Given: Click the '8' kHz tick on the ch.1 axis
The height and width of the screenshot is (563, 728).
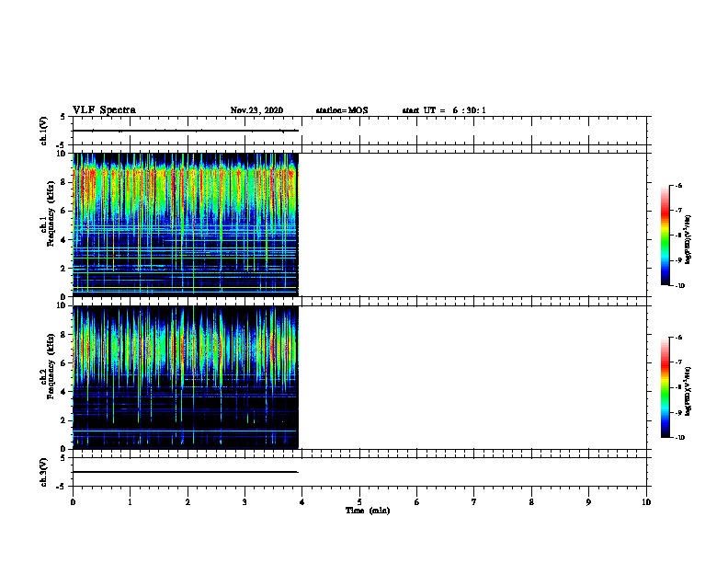Looking at the screenshot, I should tap(63, 182).
